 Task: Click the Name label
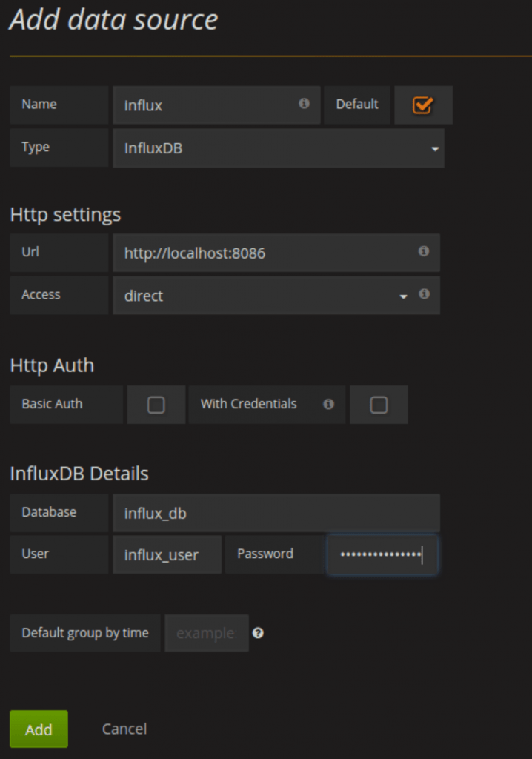click(39, 104)
